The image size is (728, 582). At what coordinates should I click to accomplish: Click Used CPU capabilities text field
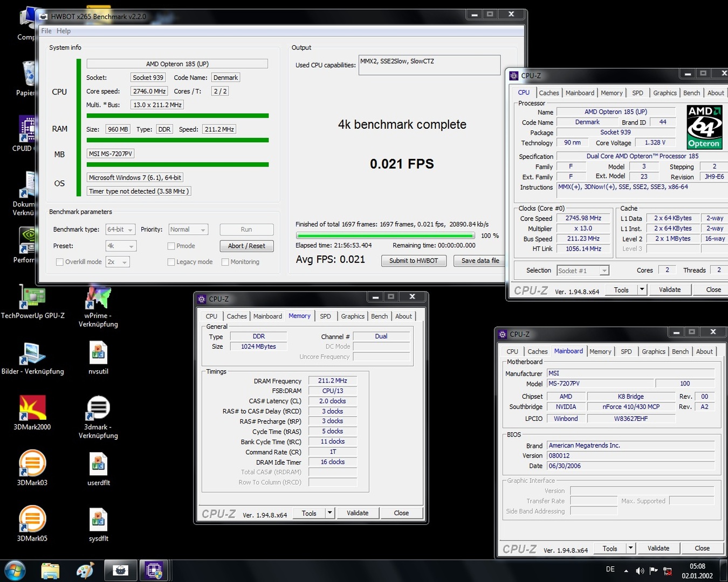click(x=429, y=65)
